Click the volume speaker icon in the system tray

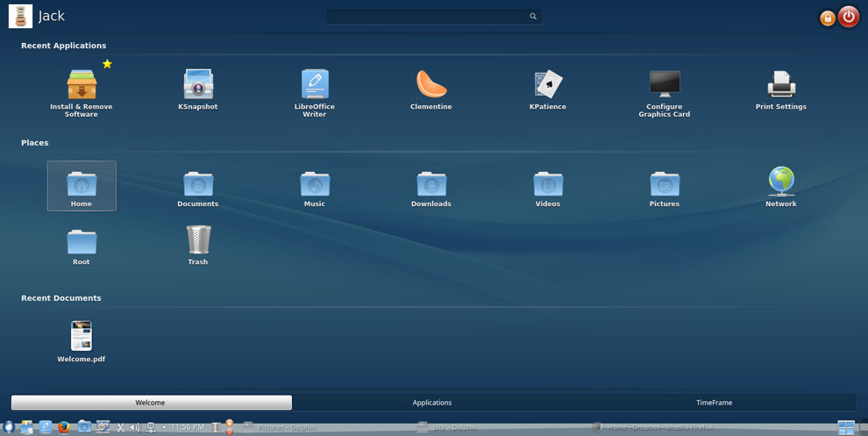pos(134,427)
